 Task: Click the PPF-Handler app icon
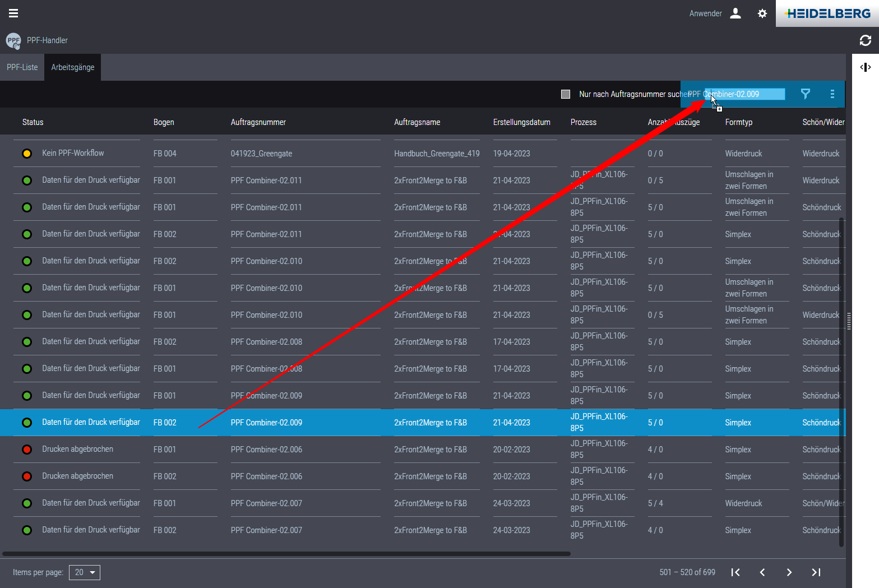coord(13,40)
